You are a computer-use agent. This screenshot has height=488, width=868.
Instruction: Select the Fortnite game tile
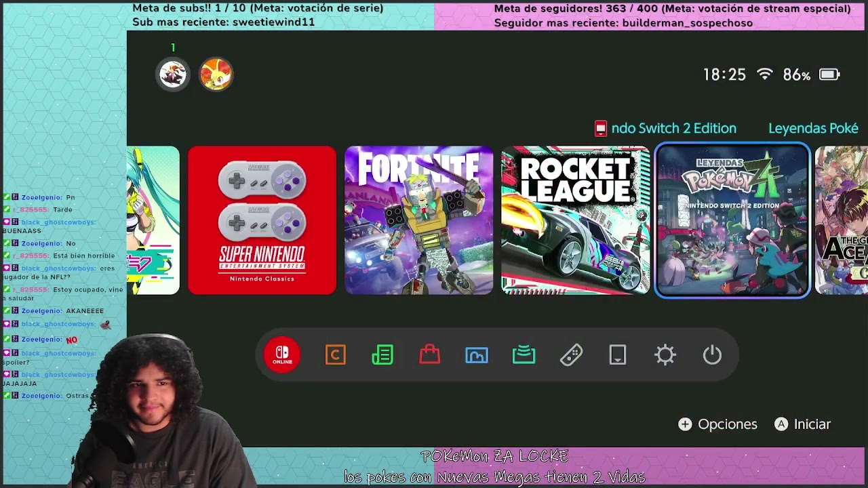(x=418, y=220)
